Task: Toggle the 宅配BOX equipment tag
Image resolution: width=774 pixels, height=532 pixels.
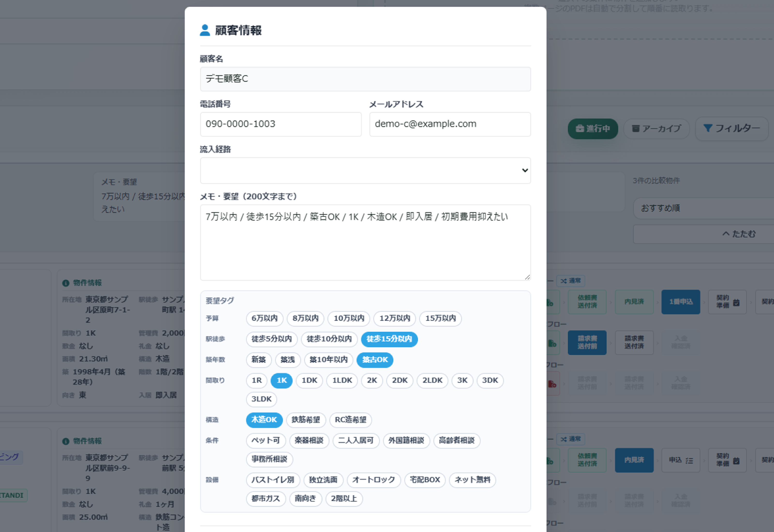Action: [425, 480]
